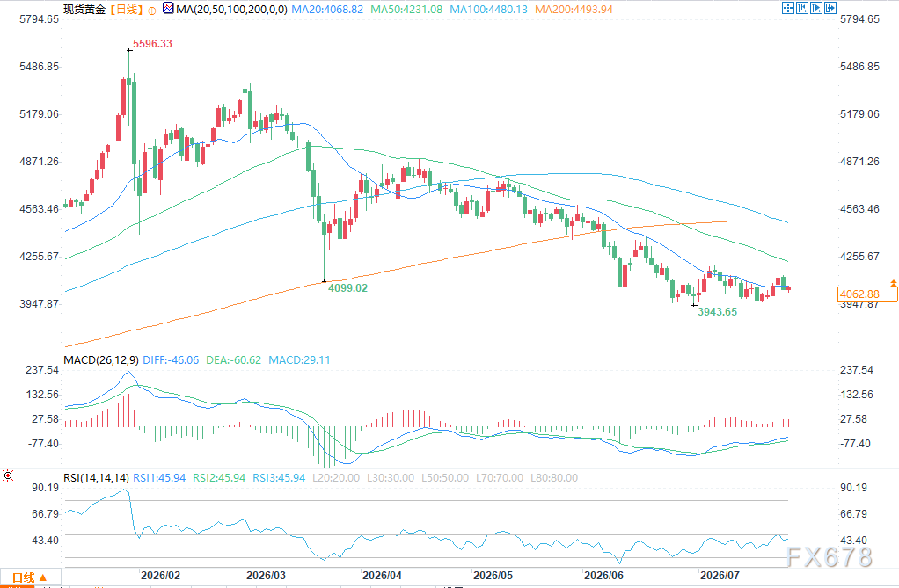Click the orange 4062.88 current price tag
Image resolution: width=899 pixels, height=588 pixels.
click(867, 294)
